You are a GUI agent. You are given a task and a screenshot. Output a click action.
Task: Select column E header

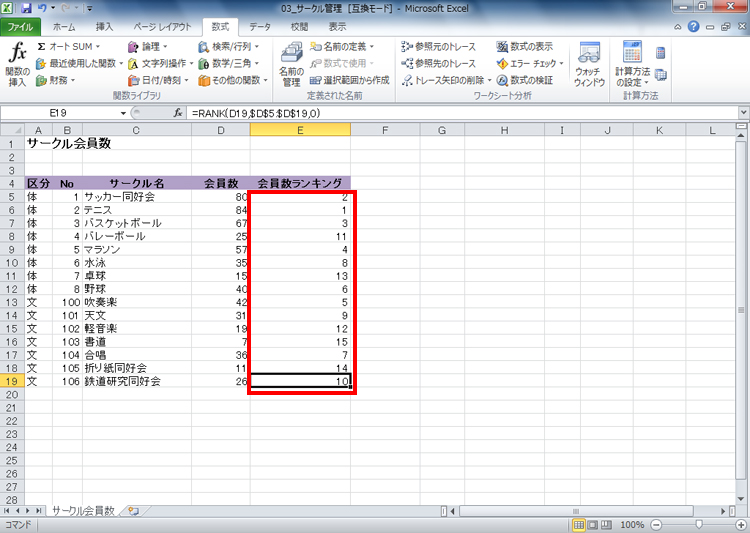click(x=300, y=130)
